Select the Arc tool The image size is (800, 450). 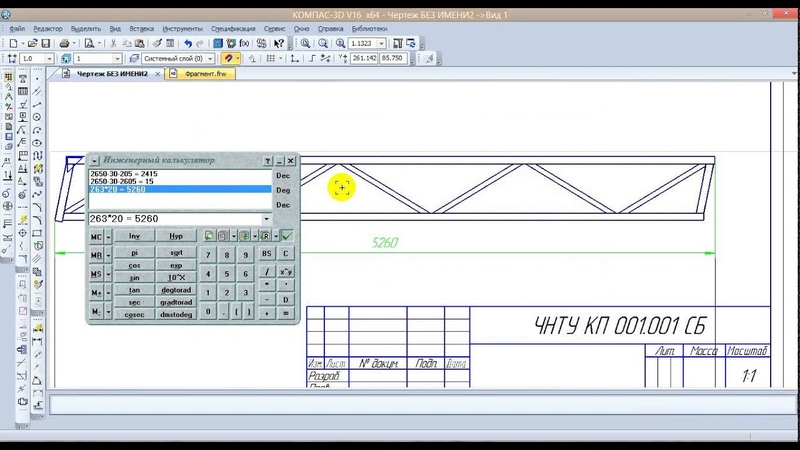[x=37, y=130]
